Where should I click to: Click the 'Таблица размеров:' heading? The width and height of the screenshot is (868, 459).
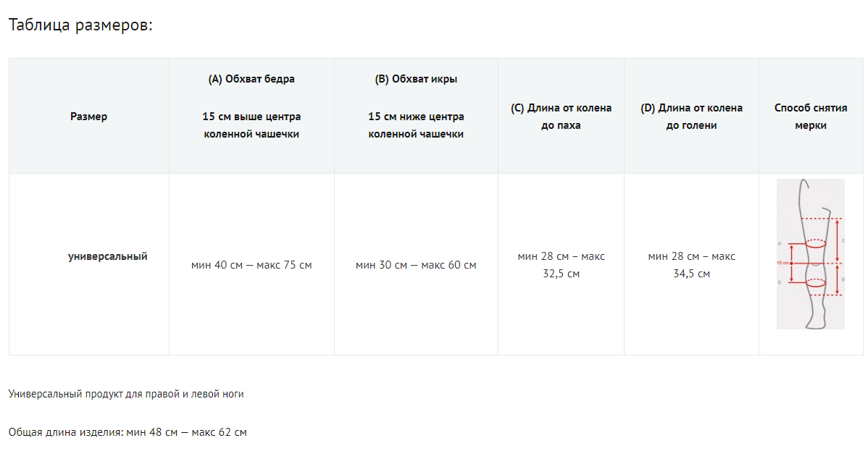tap(80, 25)
